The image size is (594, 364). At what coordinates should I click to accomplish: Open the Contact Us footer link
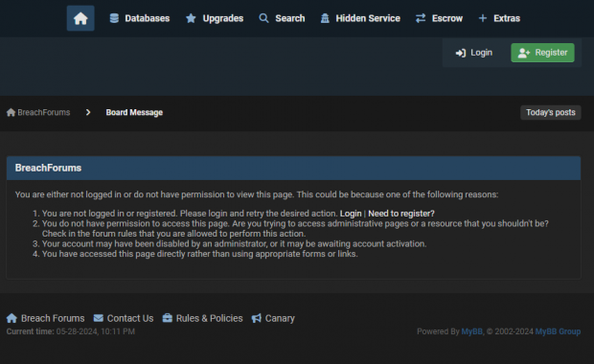[130, 318]
